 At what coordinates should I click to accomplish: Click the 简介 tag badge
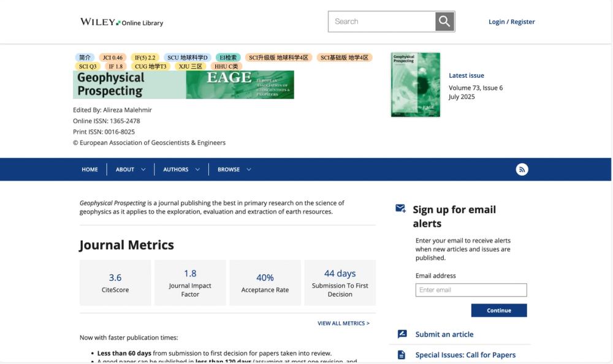pos(85,58)
